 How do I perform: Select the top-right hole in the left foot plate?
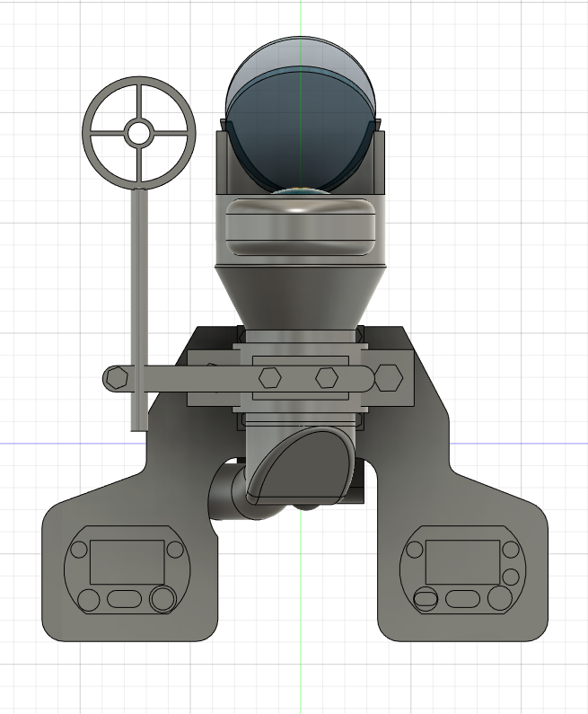[x=175, y=549]
